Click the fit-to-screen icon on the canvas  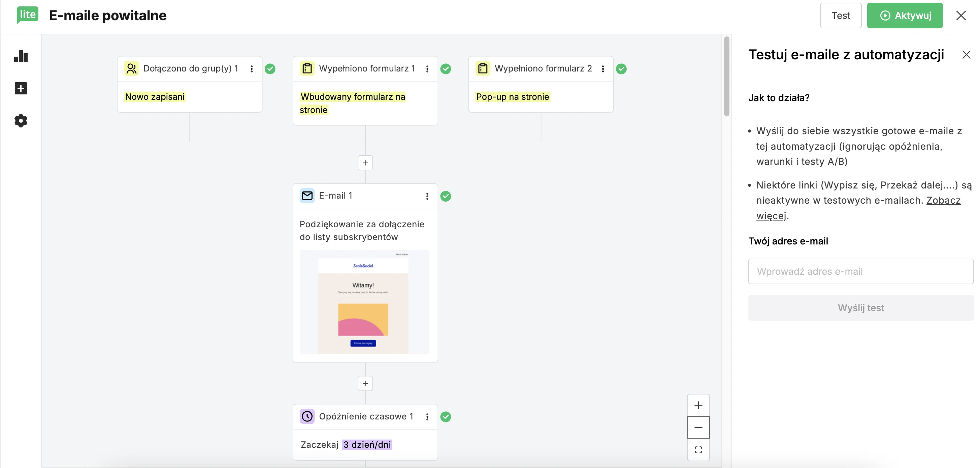[x=698, y=450]
